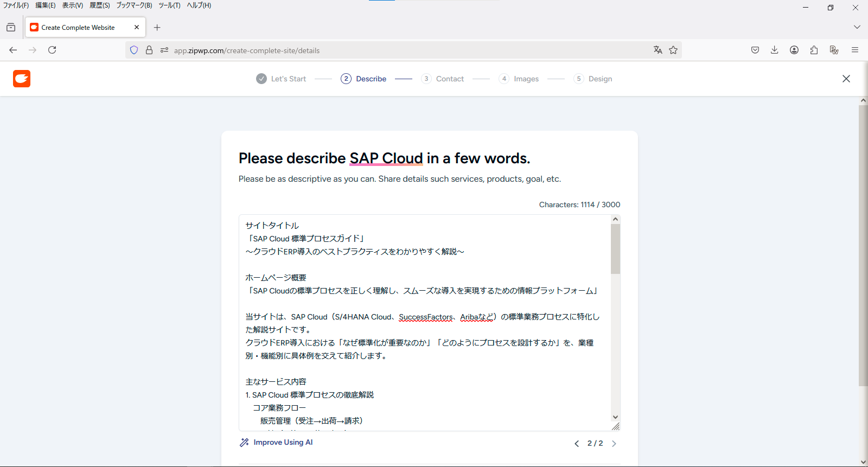868x467 pixels.
Task: Click the line 'コア業務フロー'
Action: [279, 408]
